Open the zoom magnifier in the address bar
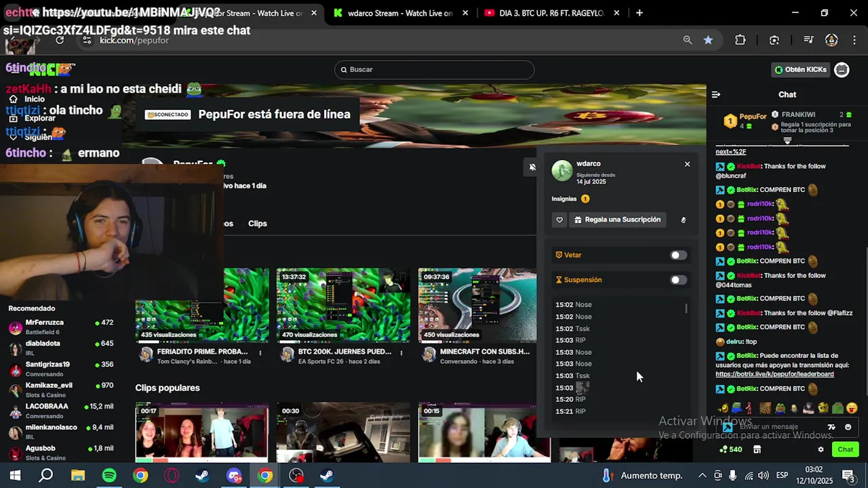 tap(688, 40)
